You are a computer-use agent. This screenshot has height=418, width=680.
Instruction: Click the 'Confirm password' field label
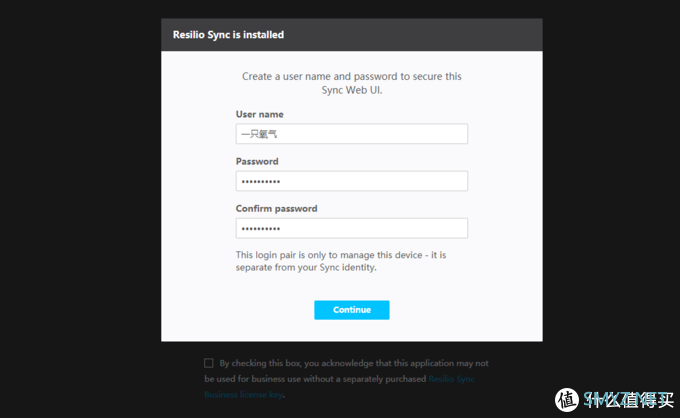[x=277, y=209]
